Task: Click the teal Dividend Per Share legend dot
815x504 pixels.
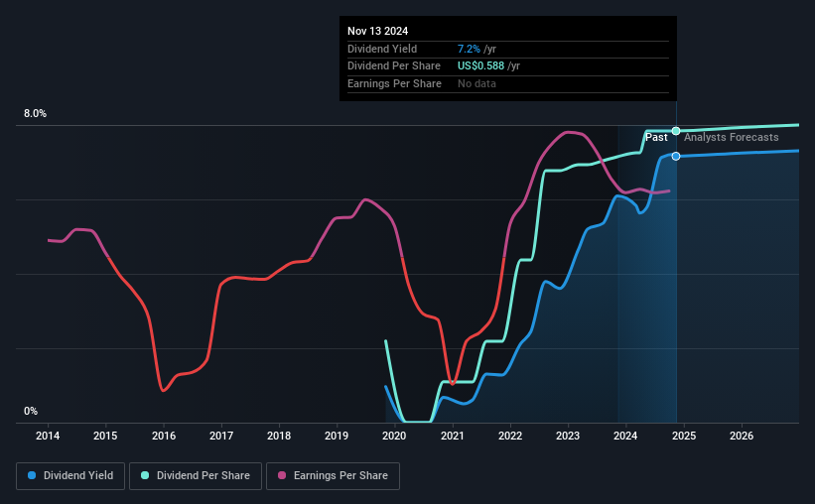Action: [x=145, y=475]
